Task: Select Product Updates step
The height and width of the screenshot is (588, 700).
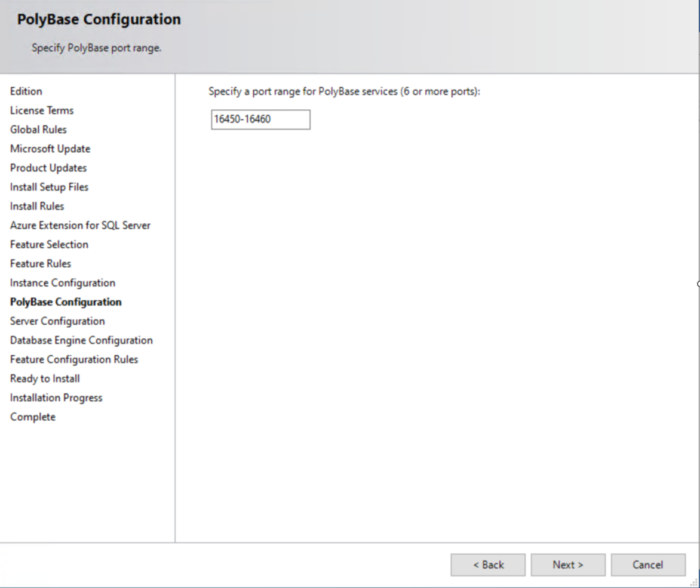Action: [47, 167]
